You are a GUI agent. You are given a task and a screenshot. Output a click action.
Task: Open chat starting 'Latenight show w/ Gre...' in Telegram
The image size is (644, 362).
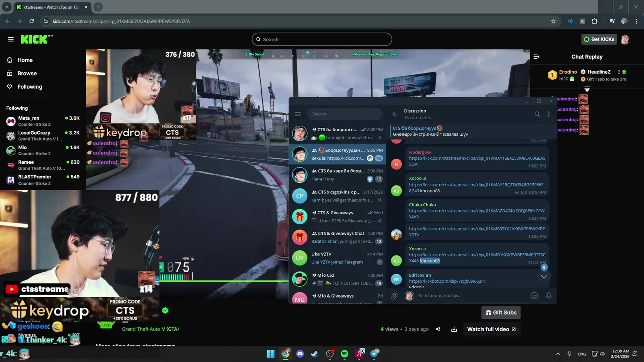338,133
